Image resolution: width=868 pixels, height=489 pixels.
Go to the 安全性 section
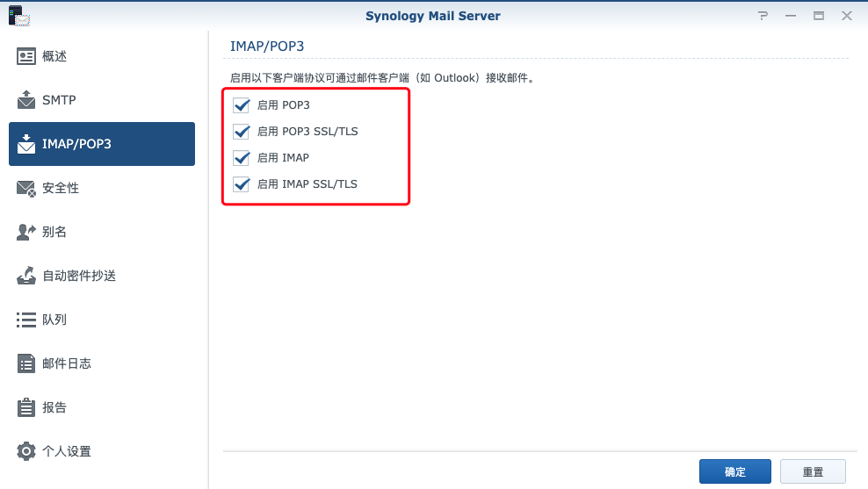coord(102,188)
